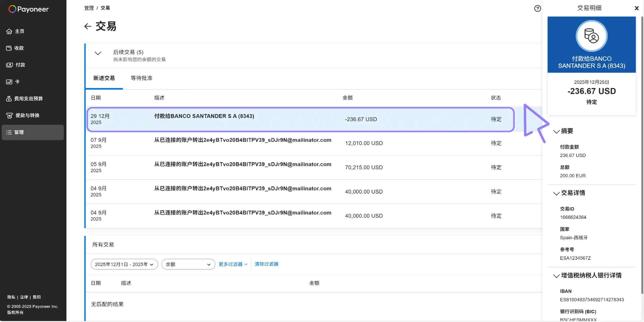Viewport: 644px width, 322px height.
Task: Select the 12,010.00 USD transaction row
Action: pyautogui.click(x=314, y=143)
